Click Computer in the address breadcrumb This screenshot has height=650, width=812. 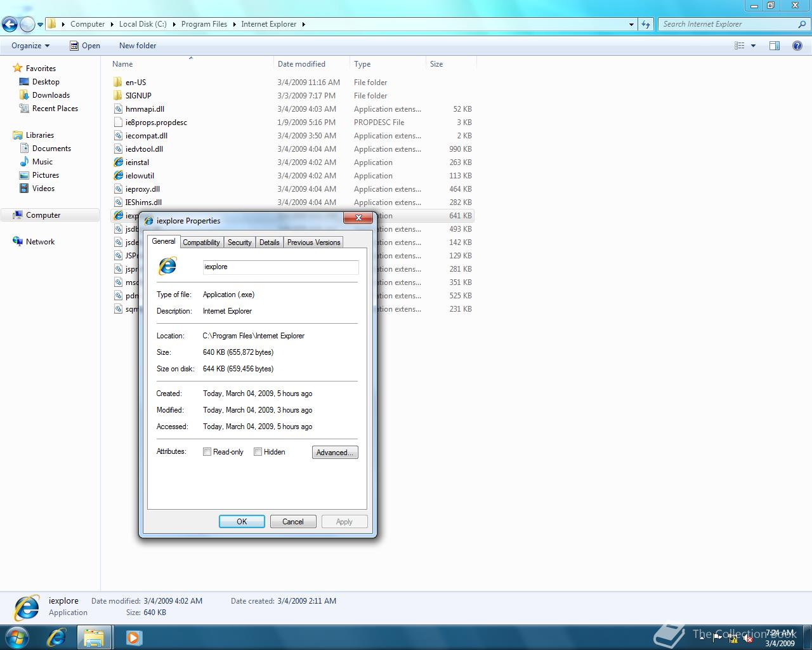[88, 24]
